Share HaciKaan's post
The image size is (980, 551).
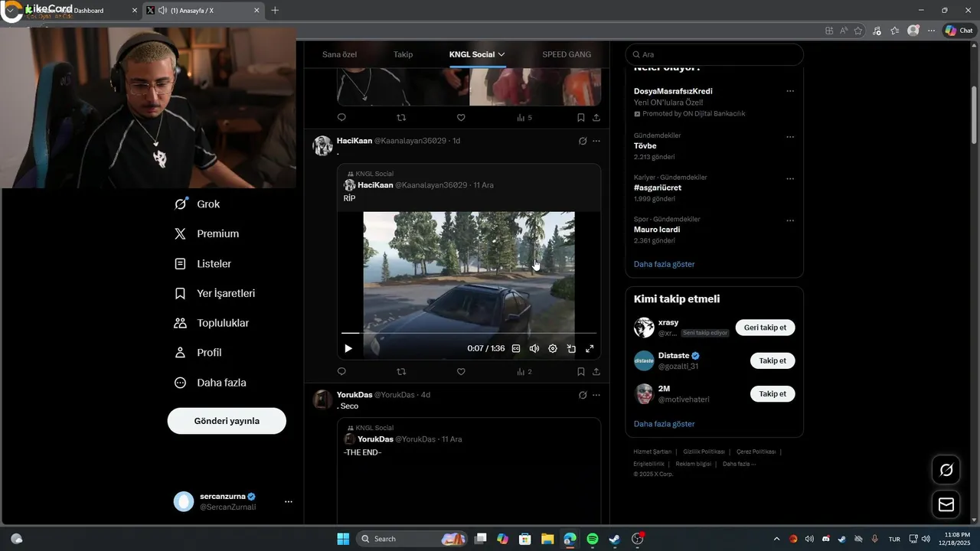click(x=596, y=372)
